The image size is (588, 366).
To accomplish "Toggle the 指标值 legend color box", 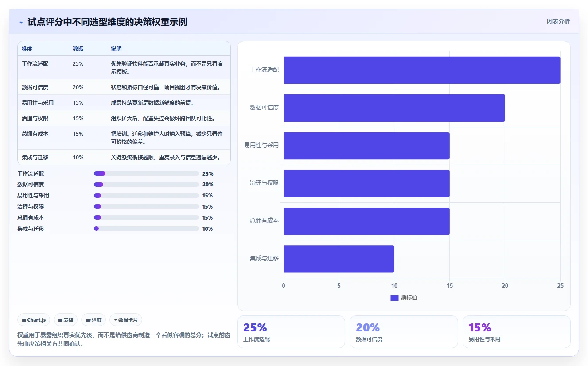I will tap(394, 298).
